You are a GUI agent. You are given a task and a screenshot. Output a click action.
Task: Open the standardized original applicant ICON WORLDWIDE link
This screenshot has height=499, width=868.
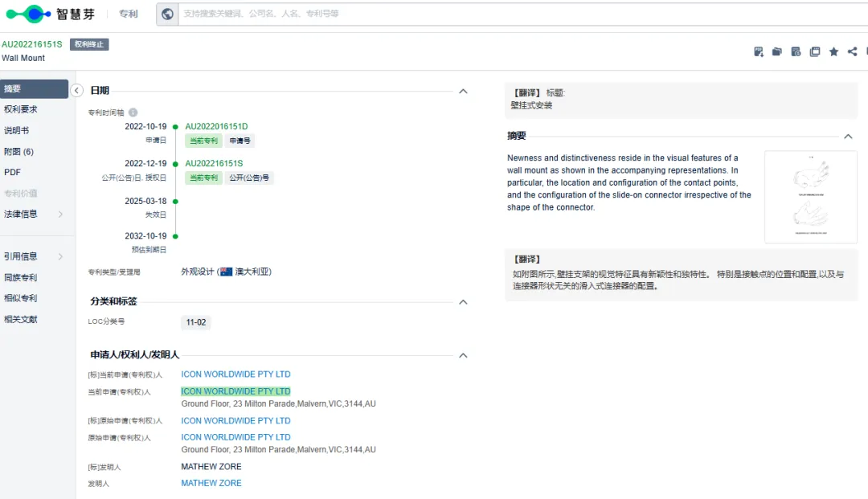(x=235, y=421)
